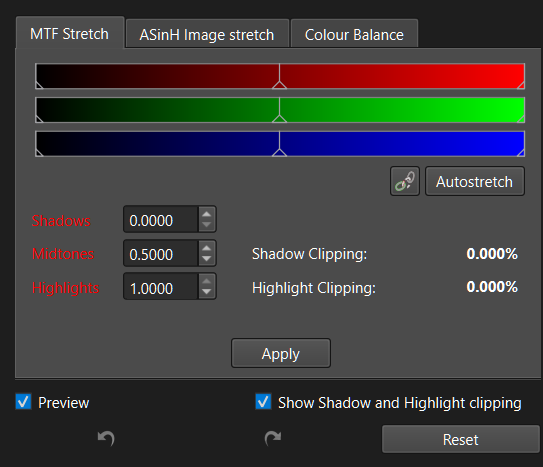This screenshot has width=543, height=467.
Task: Click the Reset button
Action: [x=461, y=439]
